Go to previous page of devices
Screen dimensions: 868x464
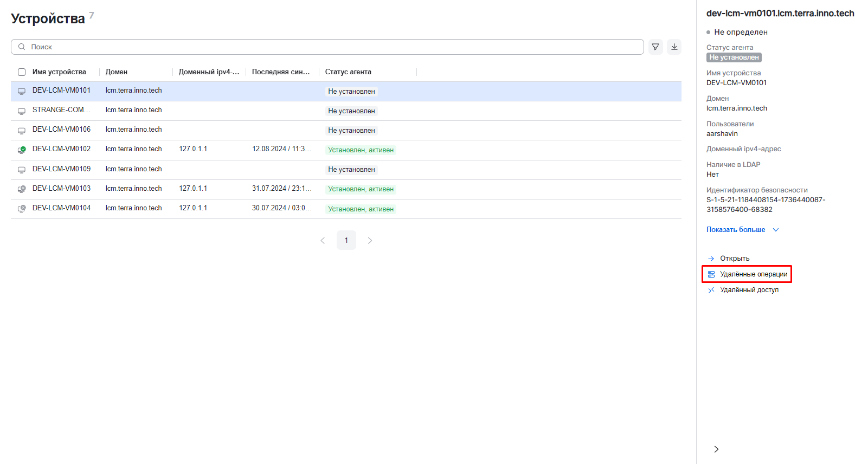point(323,241)
